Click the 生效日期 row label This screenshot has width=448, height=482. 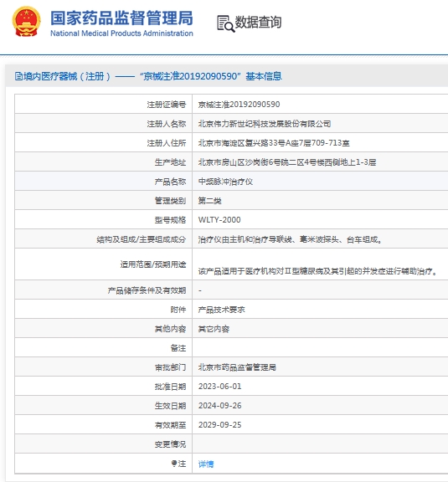171,406
